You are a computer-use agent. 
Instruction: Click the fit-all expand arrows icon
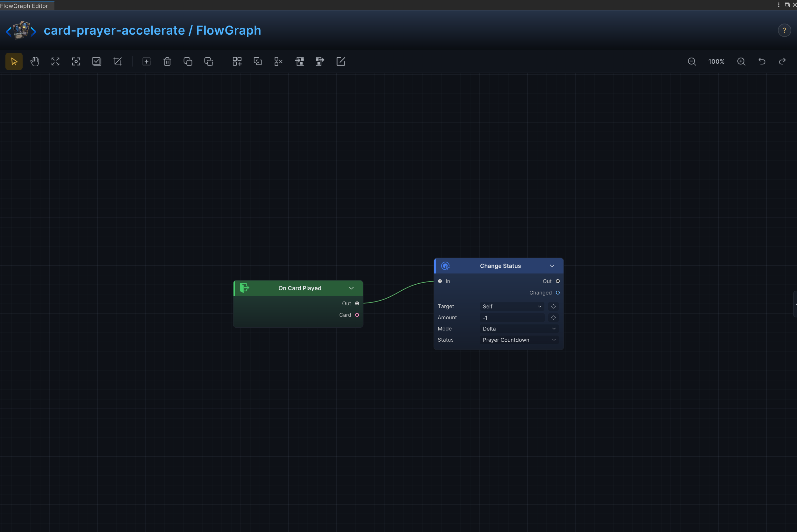click(x=55, y=61)
